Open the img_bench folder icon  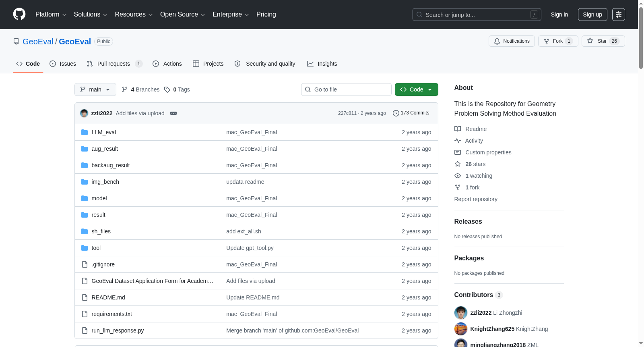pyautogui.click(x=85, y=182)
